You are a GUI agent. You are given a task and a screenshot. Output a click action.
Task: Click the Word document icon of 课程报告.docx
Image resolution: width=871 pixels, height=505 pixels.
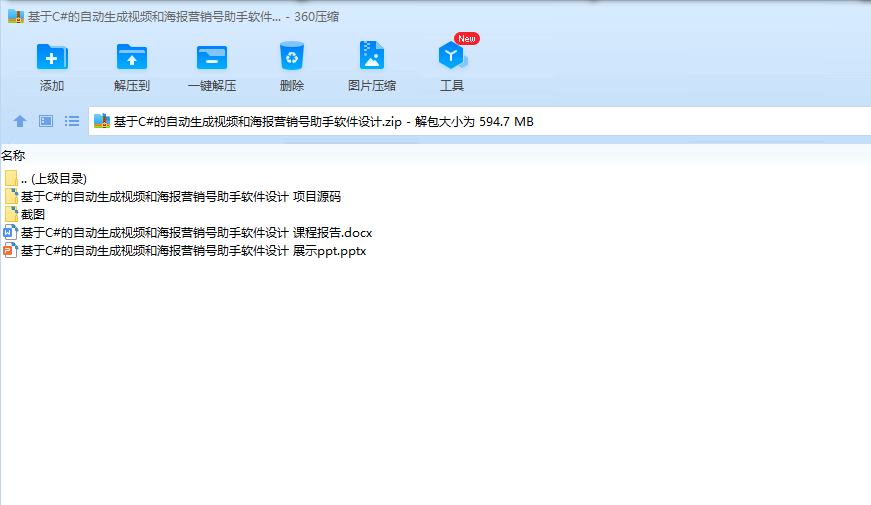11,232
